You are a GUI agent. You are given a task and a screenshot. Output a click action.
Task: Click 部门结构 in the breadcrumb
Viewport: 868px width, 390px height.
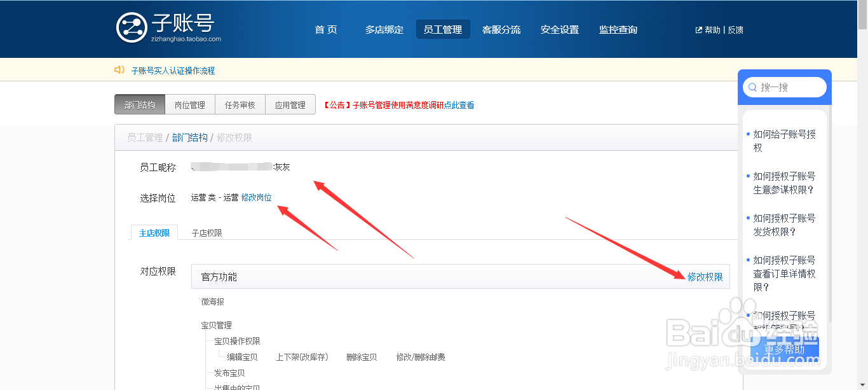point(190,137)
